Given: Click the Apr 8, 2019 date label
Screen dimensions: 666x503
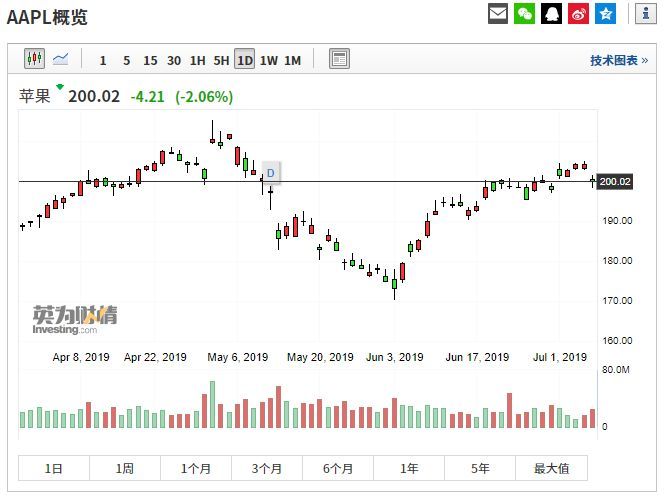Looking at the screenshot, I should 81,357.
